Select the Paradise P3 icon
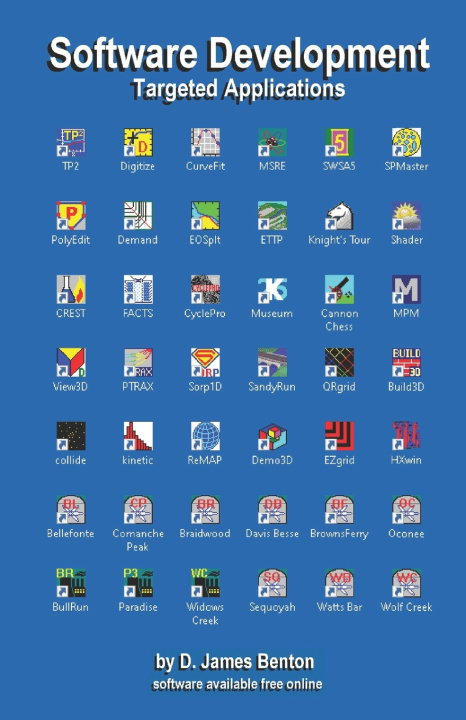The height and width of the screenshot is (720, 466). [x=138, y=583]
